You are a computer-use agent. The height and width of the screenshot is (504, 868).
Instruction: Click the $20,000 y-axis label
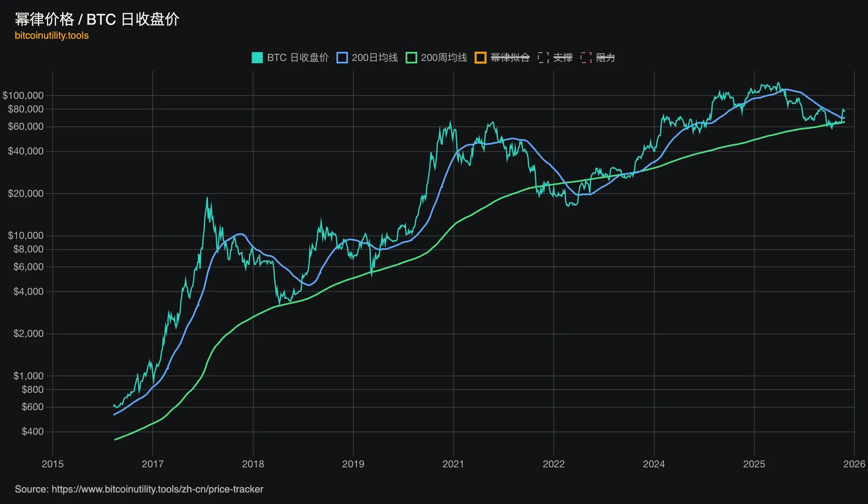[x=26, y=194]
